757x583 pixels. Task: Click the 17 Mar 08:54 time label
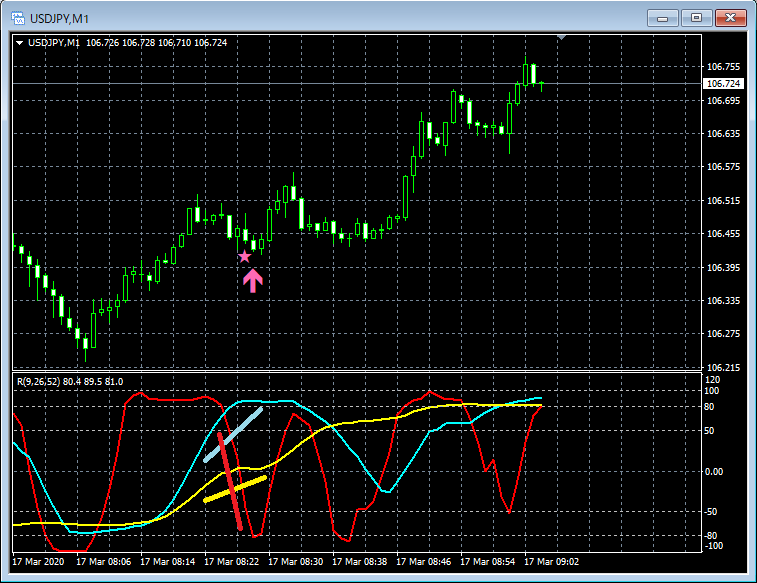[488, 562]
